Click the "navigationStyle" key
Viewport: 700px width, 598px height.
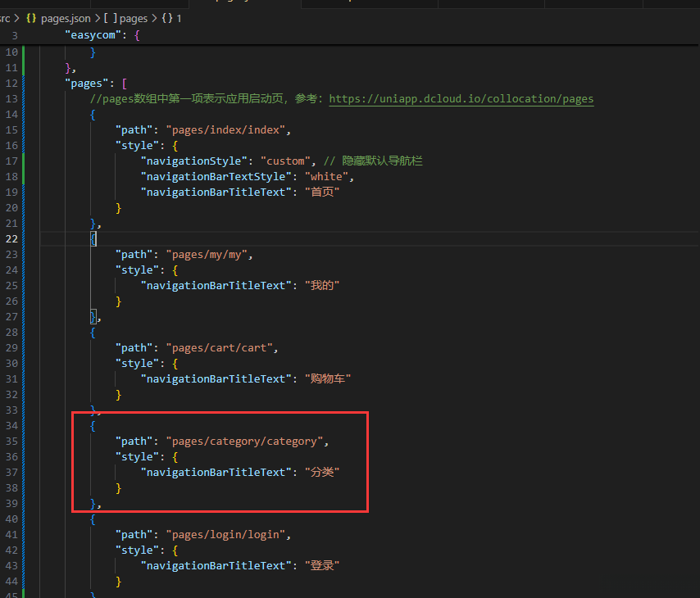coord(193,161)
